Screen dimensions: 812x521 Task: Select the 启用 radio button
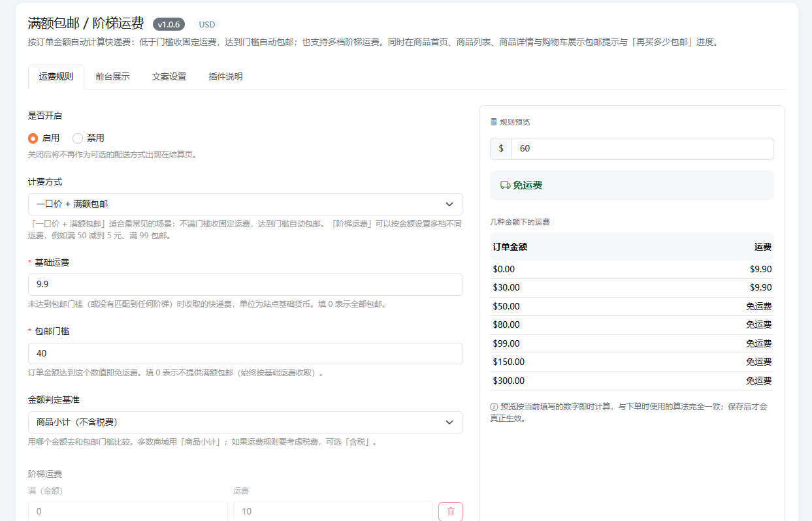click(x=33, y=138)
